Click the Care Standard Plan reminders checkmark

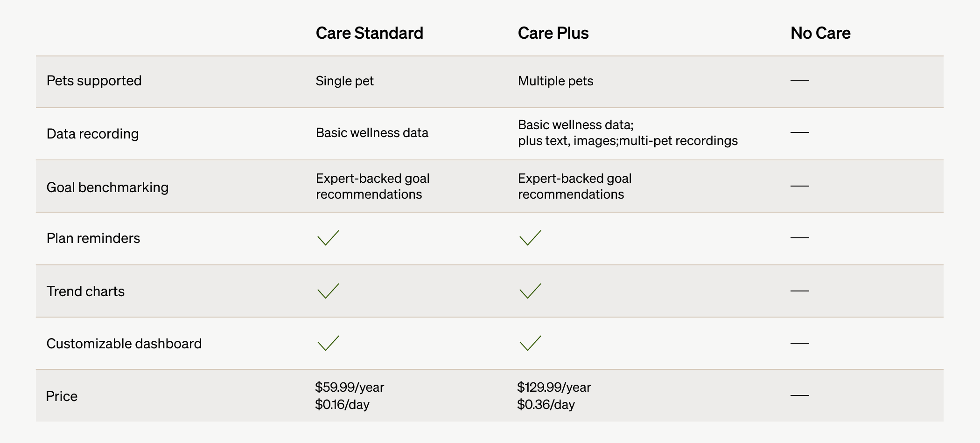pos(328,238)
